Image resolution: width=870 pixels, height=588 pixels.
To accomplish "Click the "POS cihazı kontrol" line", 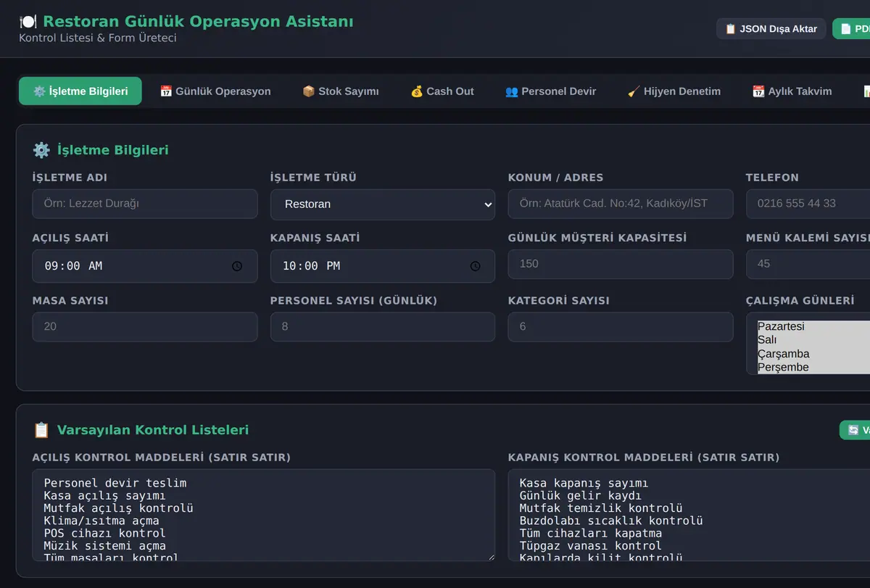I will [x=105, y=533].
